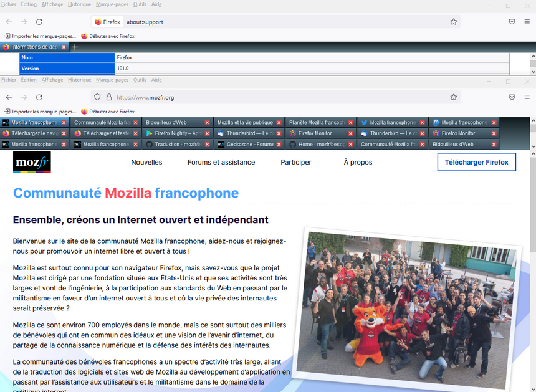Save mozfr.org page to Pocket
Image resolution: width=536 pixels, height=392 pixels.
[512, 97]
